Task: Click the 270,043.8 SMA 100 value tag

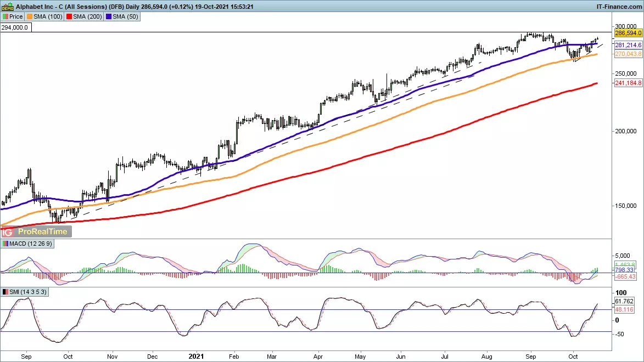Action: coord(629,54)
